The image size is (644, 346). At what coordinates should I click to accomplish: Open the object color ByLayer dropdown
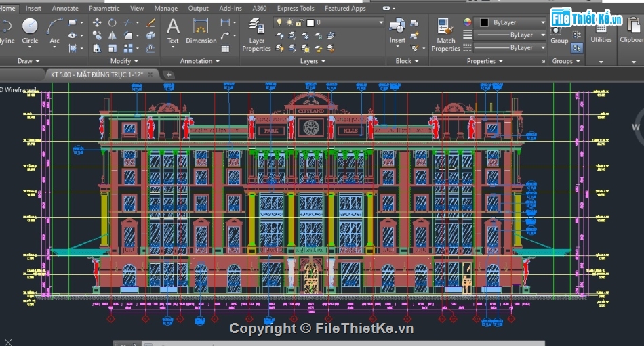542,22
